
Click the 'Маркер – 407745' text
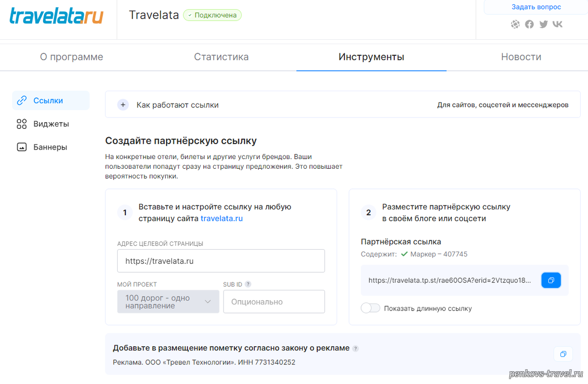[x=439, y=254]
